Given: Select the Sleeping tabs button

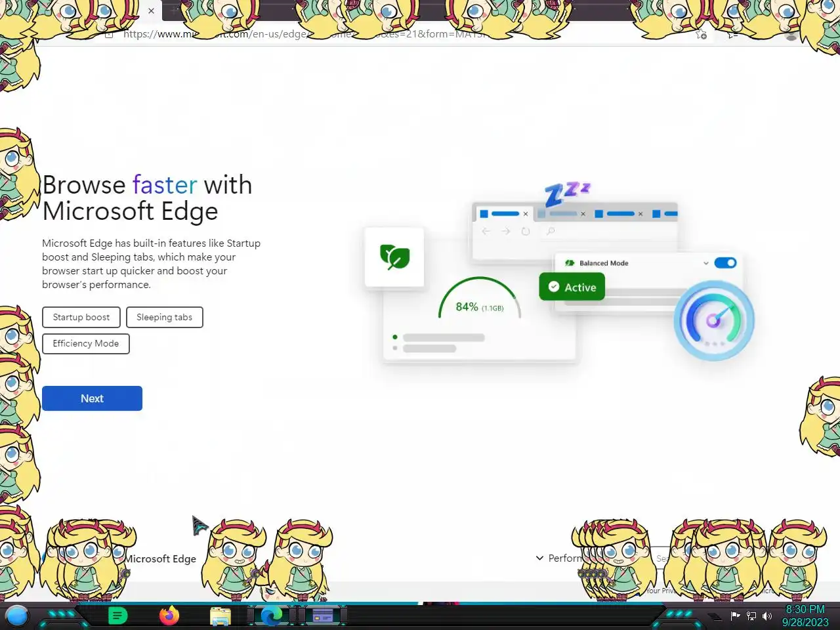Looking at the screenshot, I should point(165,317).
